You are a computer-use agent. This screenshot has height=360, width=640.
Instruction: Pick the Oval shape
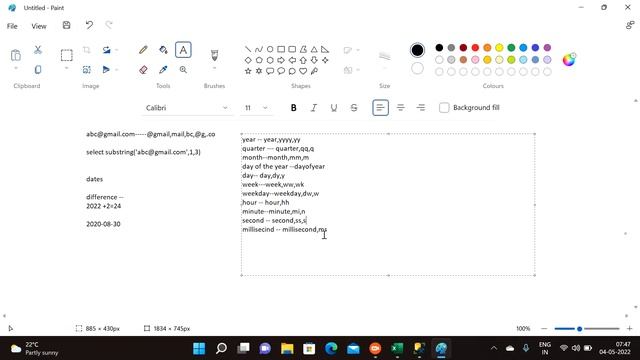[270, 49]
